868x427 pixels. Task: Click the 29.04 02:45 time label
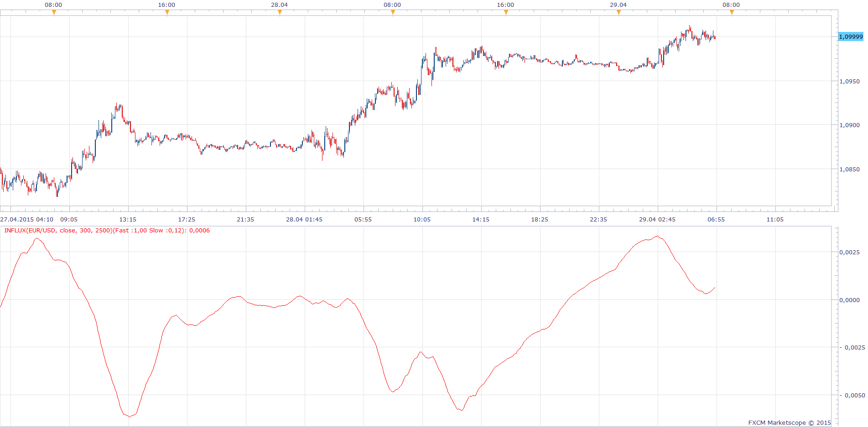657,220
